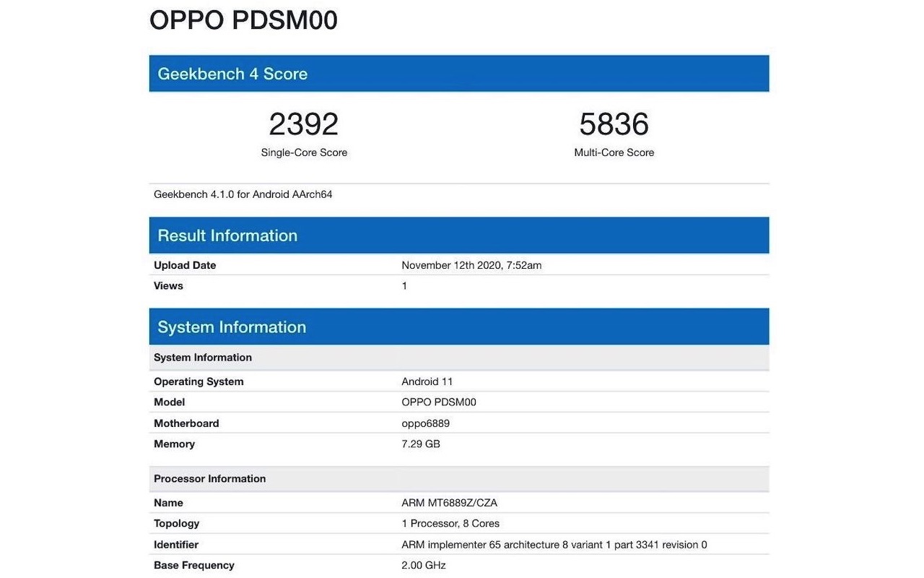
Task: Click the Views count value
Action: 404,285
